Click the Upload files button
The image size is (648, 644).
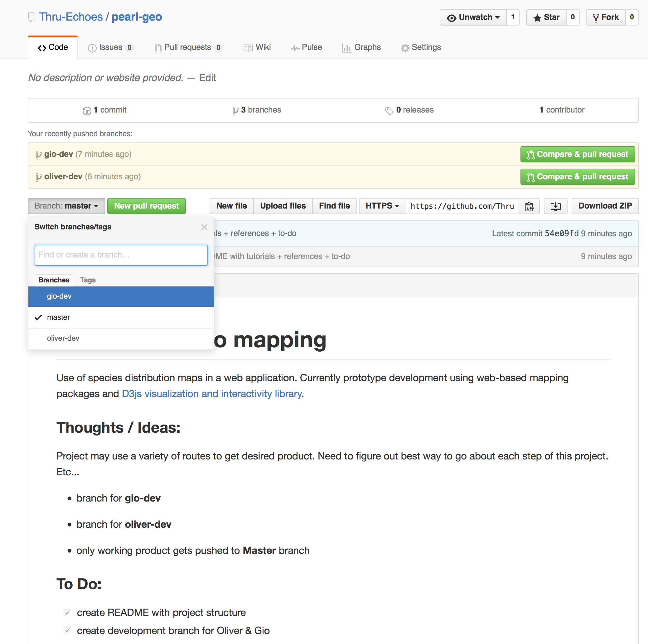[x=283, y=206]
